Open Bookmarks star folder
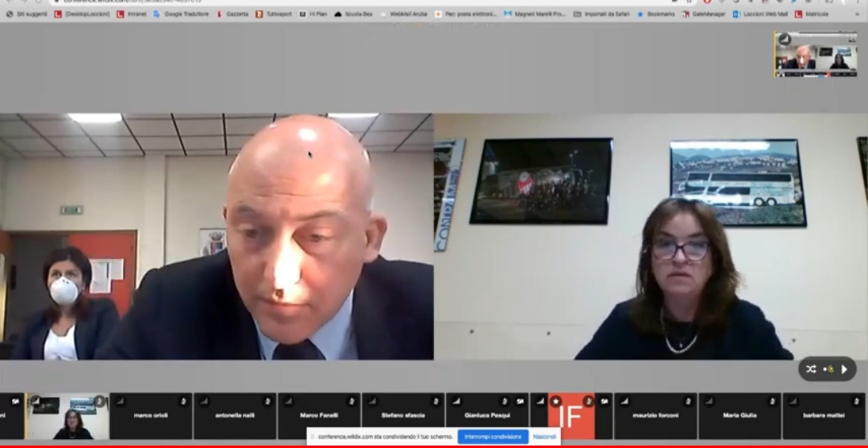The width and height of the screenshot is (868, 448). click(x=656, y=14)
